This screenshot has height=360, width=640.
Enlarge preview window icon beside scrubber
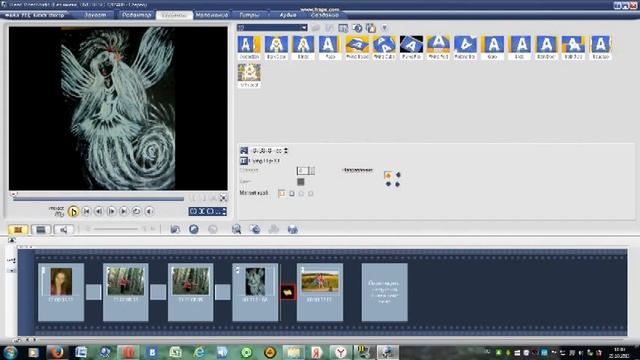click(223, 198)
